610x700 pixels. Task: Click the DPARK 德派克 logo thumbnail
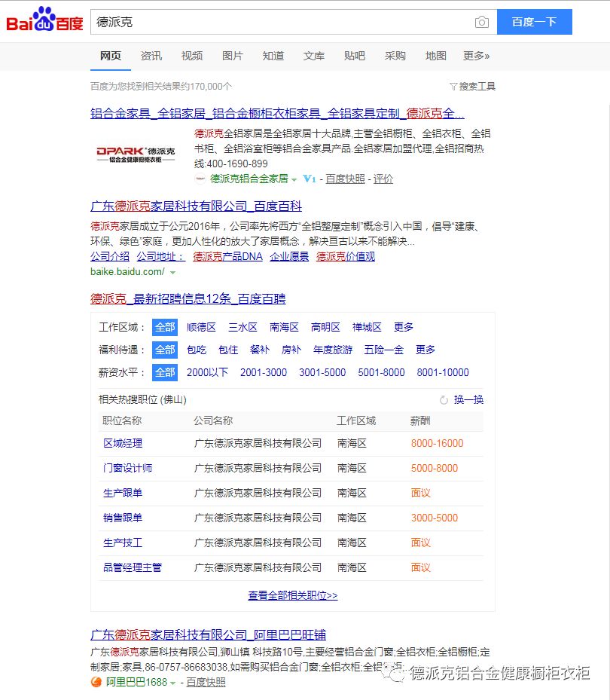[x=136, y=154]
